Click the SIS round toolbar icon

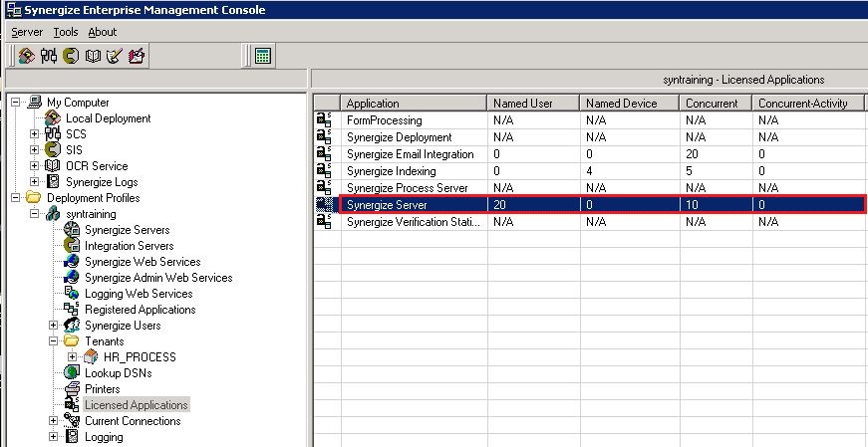click(71, 56)
